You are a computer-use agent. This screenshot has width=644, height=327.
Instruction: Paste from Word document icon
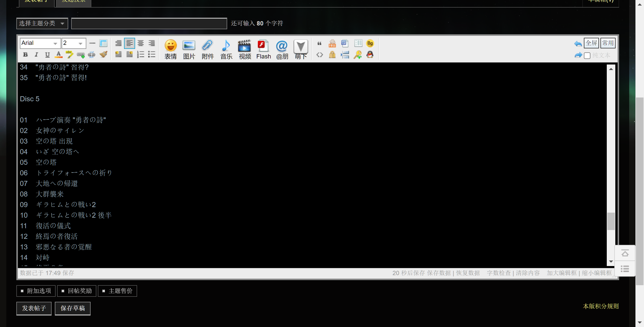pyautogui.click(x=345, y=43)
